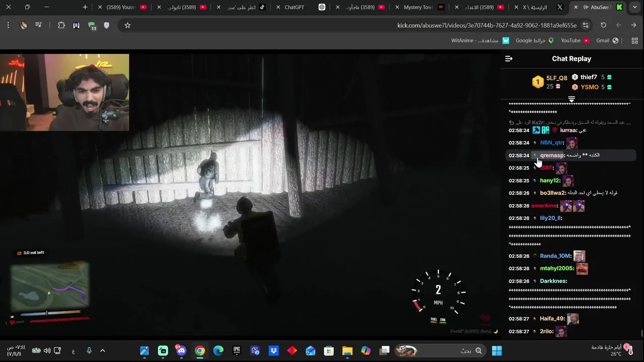The image size is (644, 362).
Task: Click the lily20_ll username in chat
Action: (550, 218)
